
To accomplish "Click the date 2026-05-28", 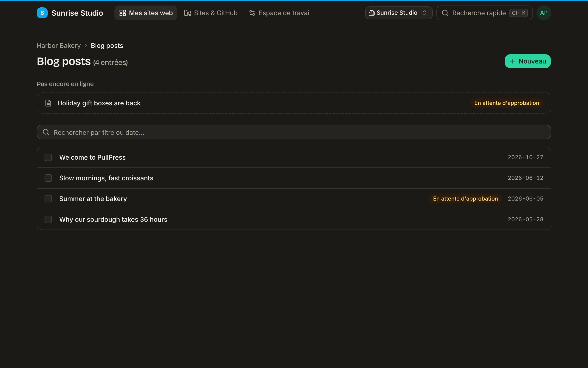I will (525, 219).
